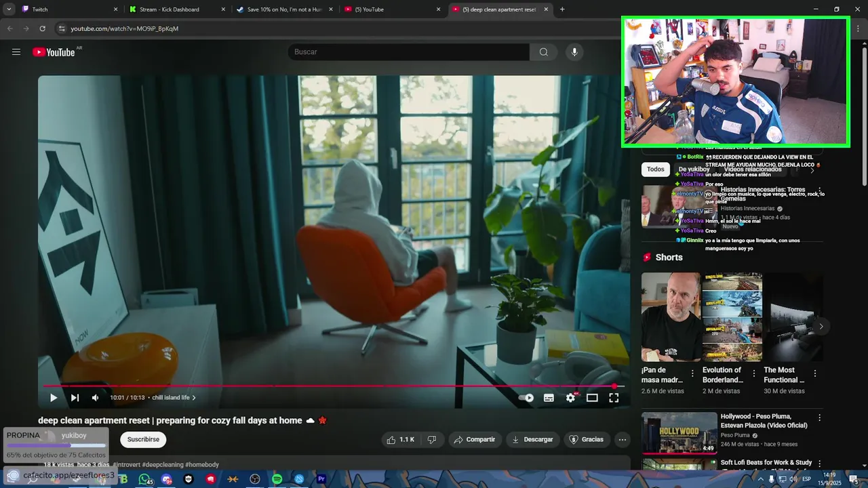Click the Gracias thanks button
The image size is (868, 488).
click(586, 440)
